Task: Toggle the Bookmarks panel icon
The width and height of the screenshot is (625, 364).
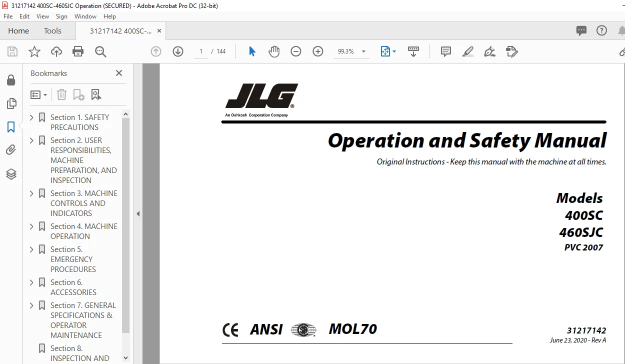Action: [x=11, y=127]
